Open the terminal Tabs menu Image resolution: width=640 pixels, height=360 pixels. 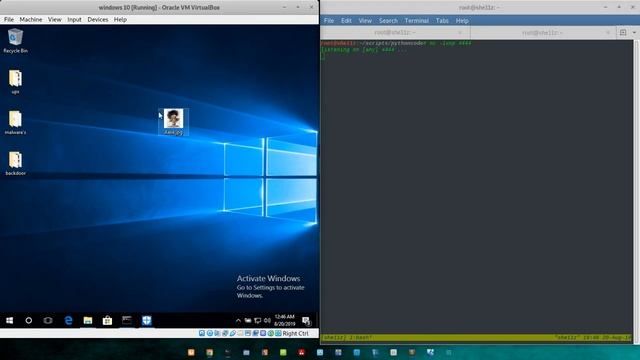[442, 20]
